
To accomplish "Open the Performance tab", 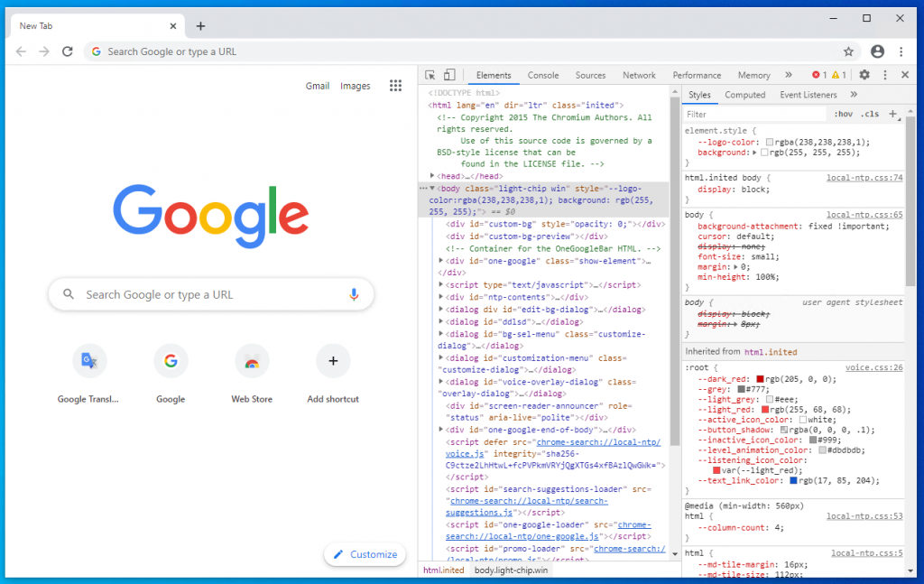I will (x=697, y=75).
